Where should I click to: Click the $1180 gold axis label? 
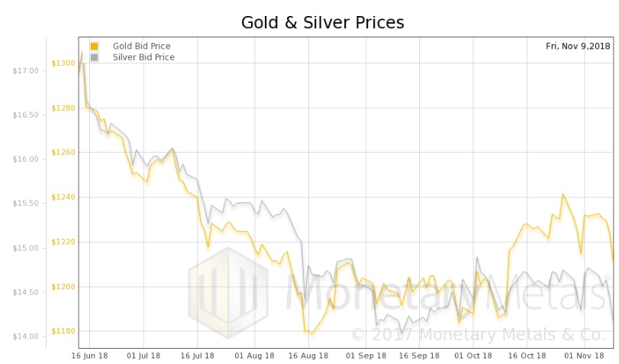(x=63, y=331)
